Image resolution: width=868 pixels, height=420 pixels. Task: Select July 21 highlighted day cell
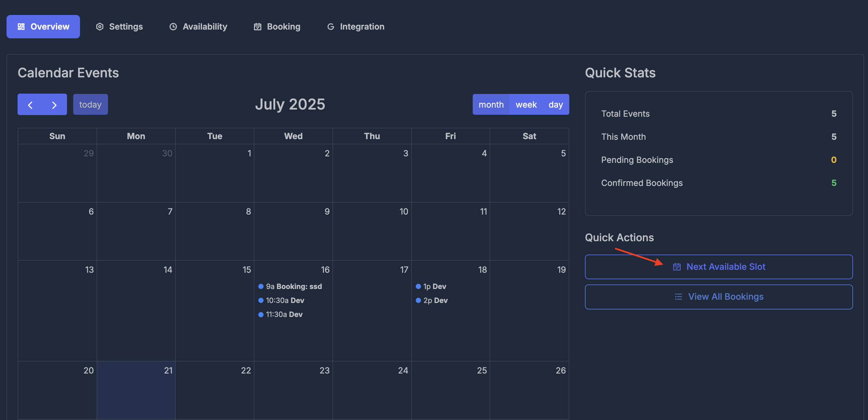pos(136,390)
